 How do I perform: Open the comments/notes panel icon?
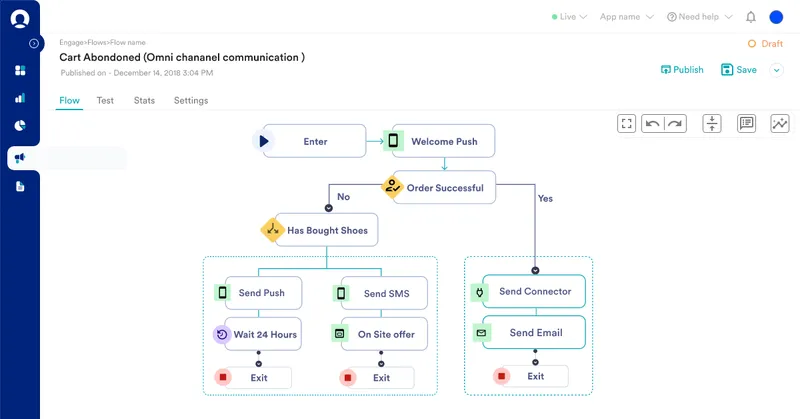pos(746,124)
